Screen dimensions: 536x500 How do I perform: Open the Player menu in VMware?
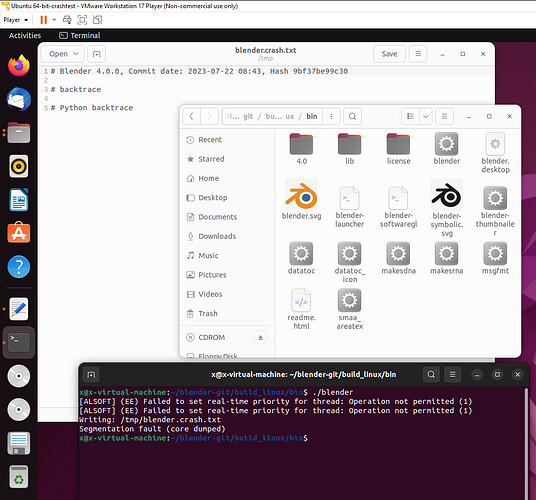(x=16, y=20)
